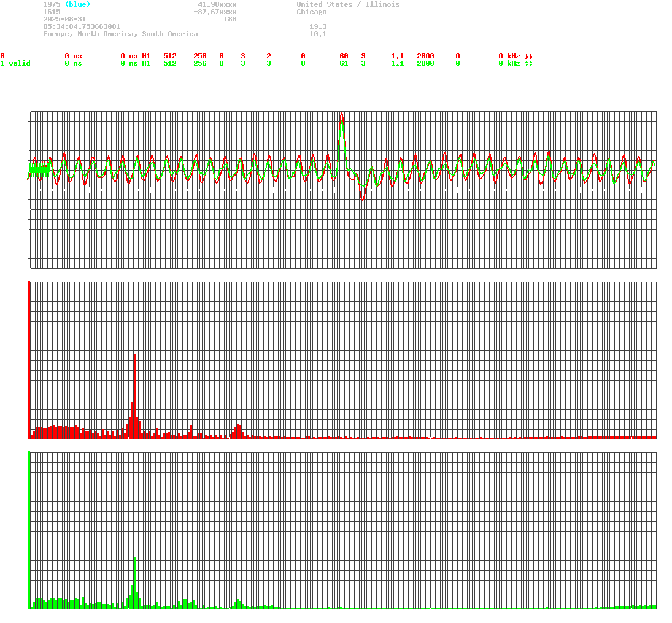Click the value 186 in the header
The height and width of the screenshot is (623, 672).
point(230,19)
